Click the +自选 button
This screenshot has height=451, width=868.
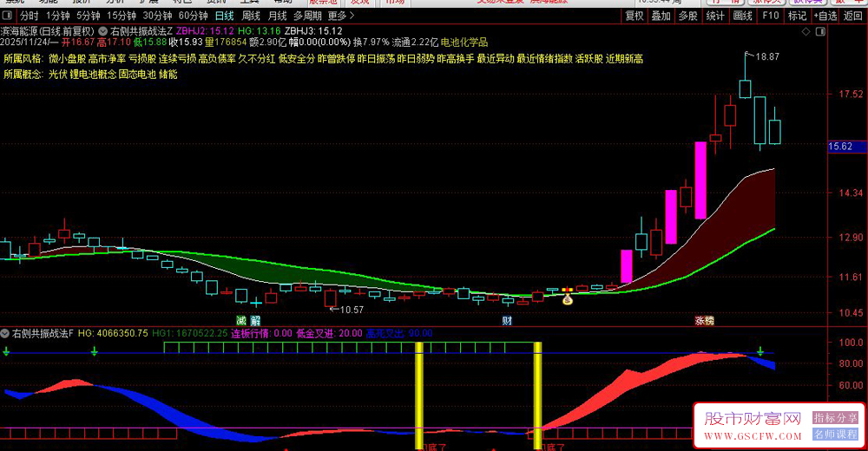[827, 16]
